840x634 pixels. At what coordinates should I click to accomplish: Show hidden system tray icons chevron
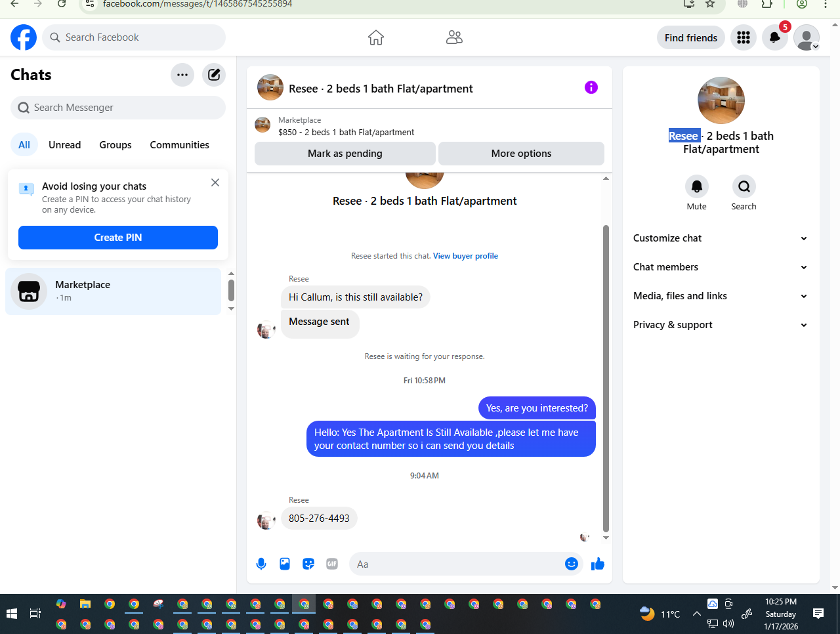(696, 614)
